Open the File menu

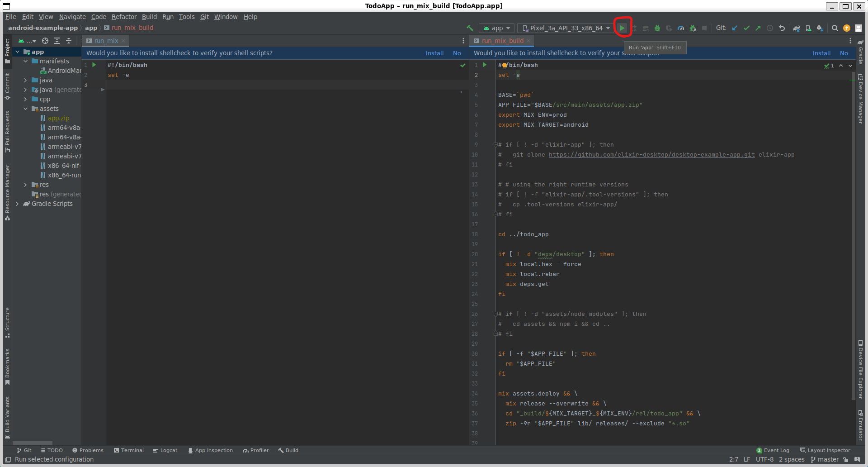click(x=11, y=17)
